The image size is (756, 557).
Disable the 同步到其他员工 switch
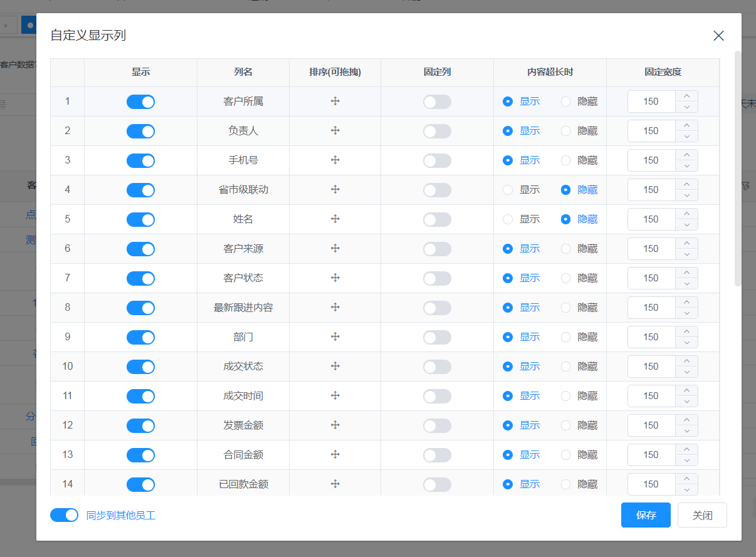pyautogui.click(x=64, y=515)
